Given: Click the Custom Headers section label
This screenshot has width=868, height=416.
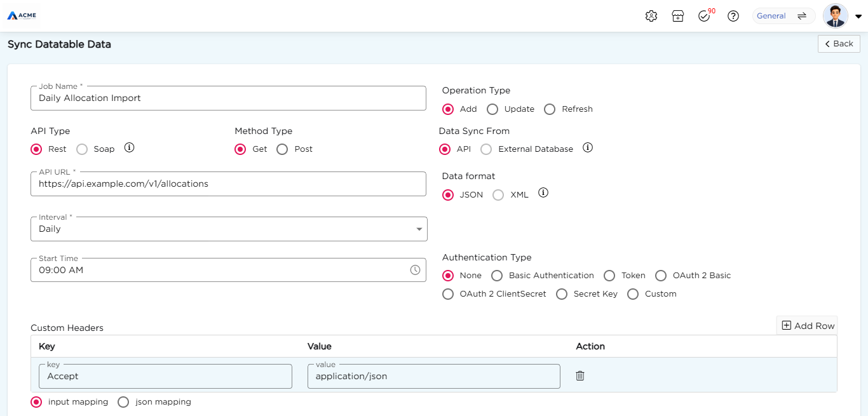Looking at the screenshot, I should coord(67,328).
